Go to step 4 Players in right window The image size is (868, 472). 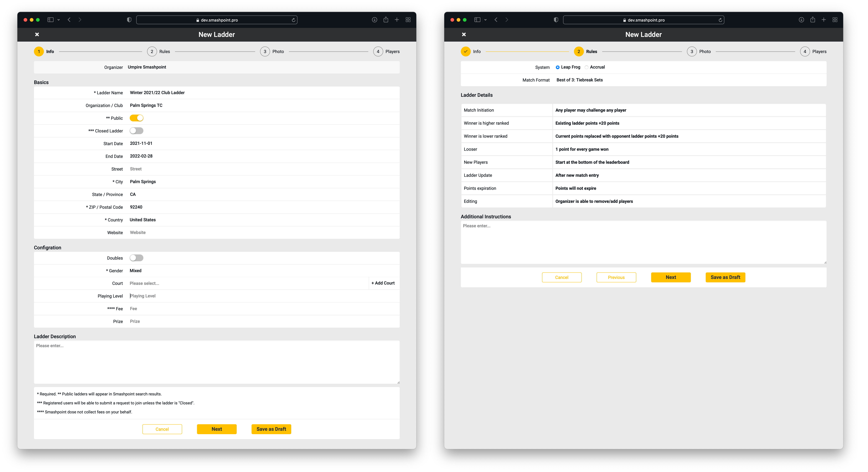point(813,52)
